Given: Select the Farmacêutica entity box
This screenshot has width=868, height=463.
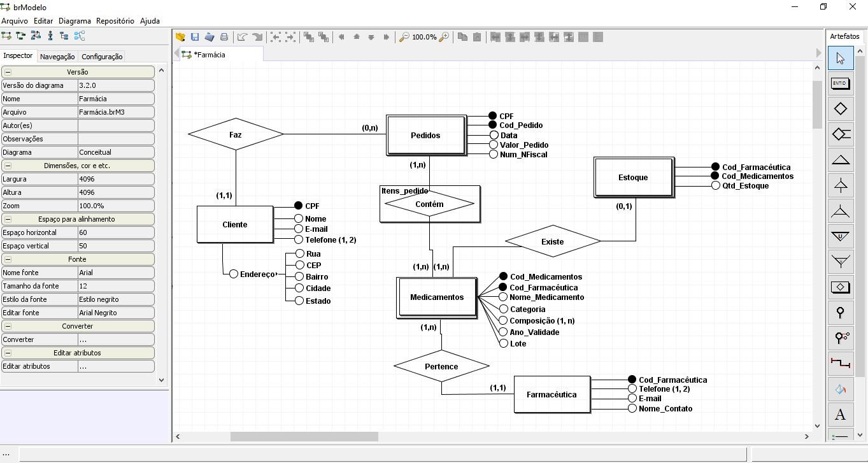Looking at the screenshot, I should (551, 394).
